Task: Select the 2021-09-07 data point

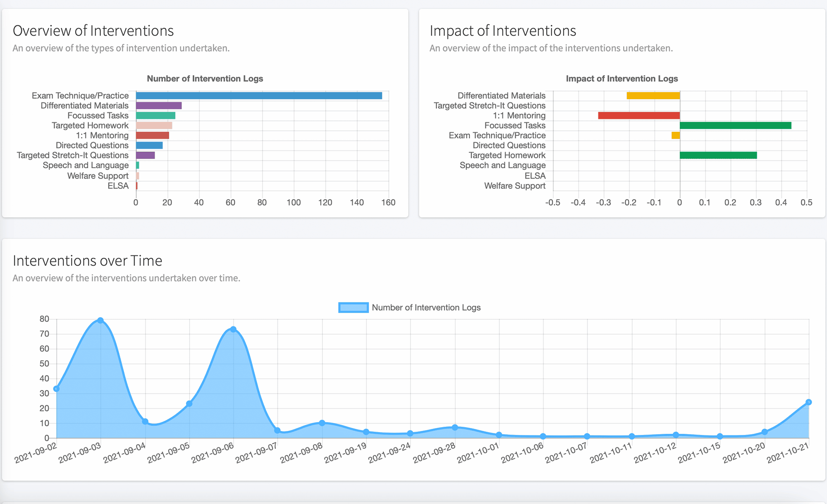Action: coord(277,430)
